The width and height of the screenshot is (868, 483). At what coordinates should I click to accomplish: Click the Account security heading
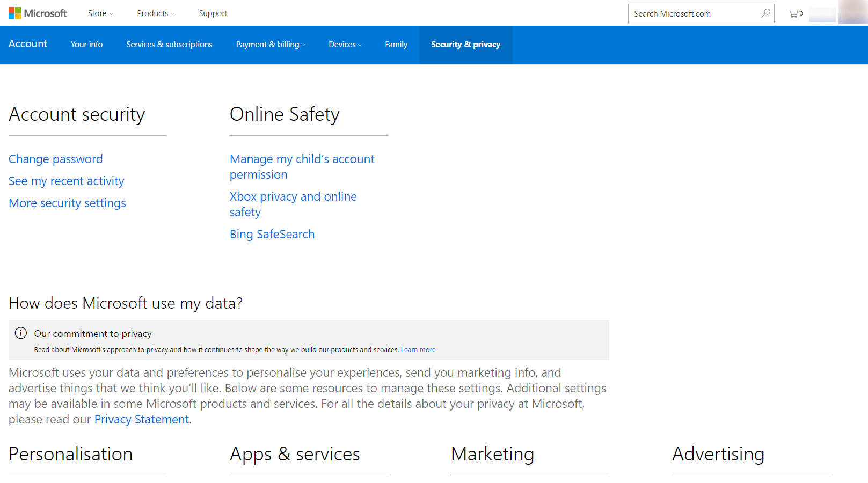pyautogui.click(x=77, y=114)
